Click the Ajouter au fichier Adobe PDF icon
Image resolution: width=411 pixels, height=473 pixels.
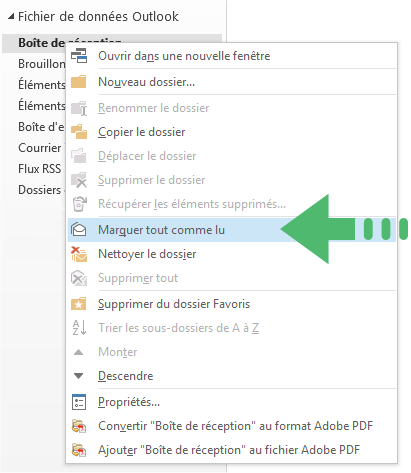[79, 450]
